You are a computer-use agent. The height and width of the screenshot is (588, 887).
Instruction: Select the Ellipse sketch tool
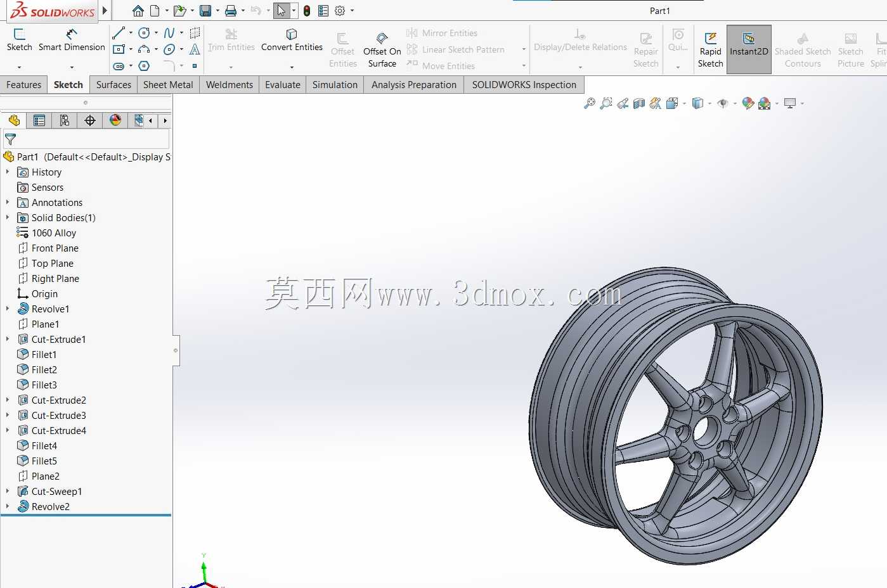pos(169,49)
